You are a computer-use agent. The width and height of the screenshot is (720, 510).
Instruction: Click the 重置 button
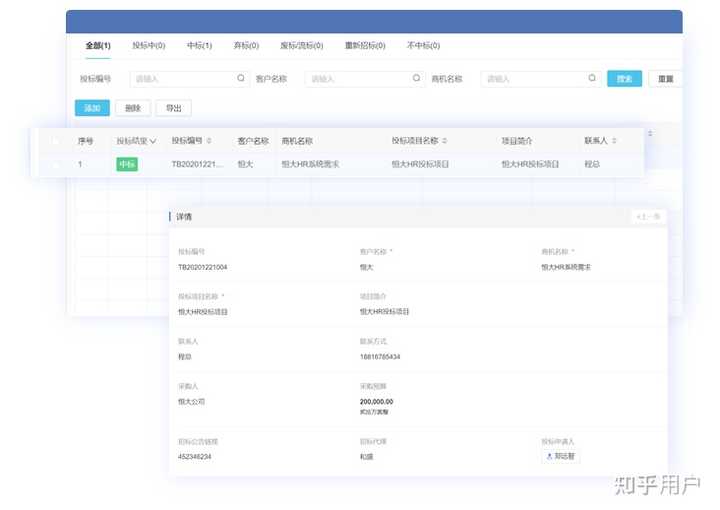[665, 79]
